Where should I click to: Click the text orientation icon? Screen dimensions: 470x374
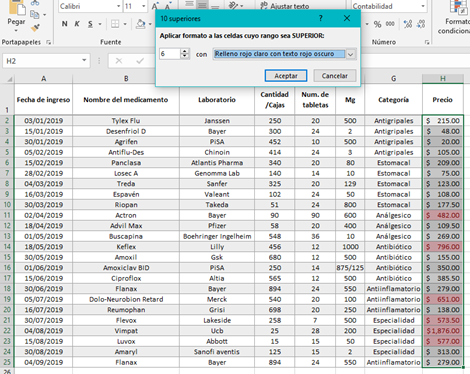coord(234,5)
